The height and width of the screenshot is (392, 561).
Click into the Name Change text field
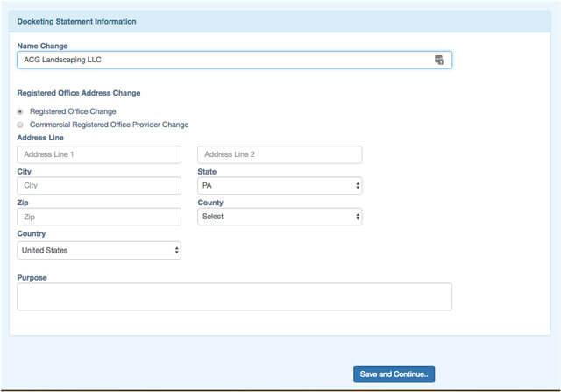(x=219, y=60)
